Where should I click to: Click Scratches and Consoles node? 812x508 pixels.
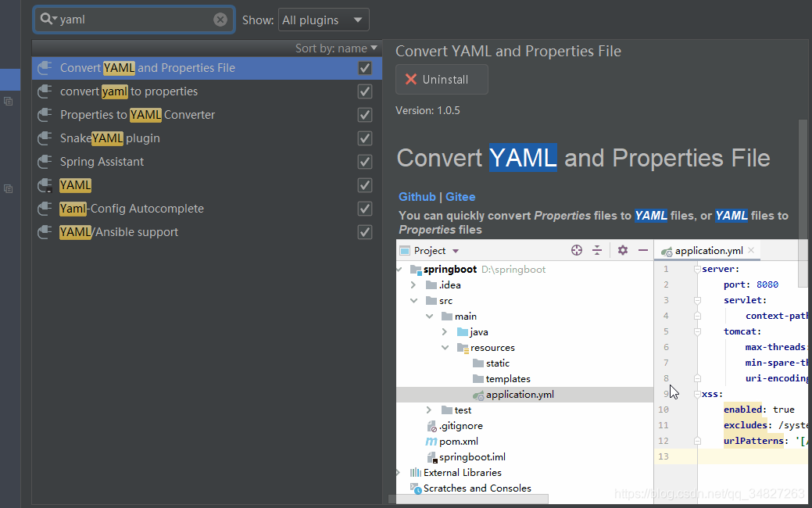470,488
